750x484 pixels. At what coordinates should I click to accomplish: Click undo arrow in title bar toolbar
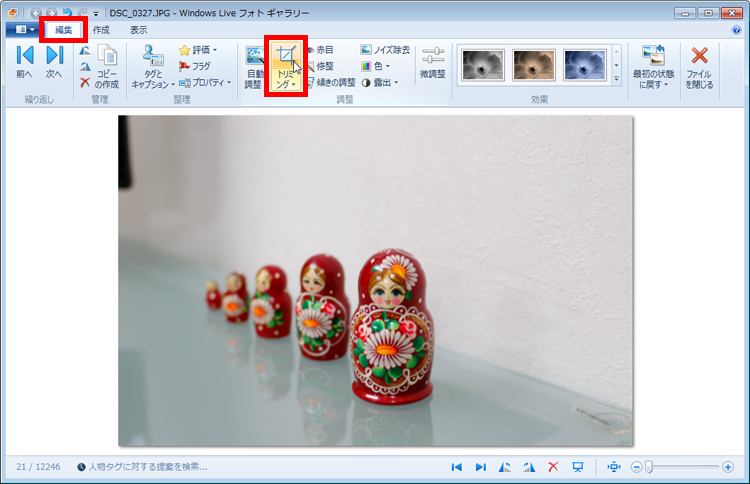(x=67, y=13)
